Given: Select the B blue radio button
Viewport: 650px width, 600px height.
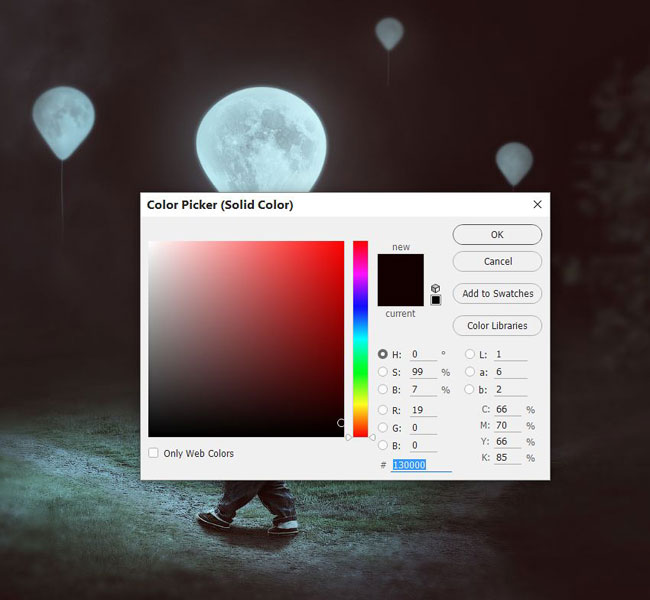Looking at the screenshot, I should (383, 445).
